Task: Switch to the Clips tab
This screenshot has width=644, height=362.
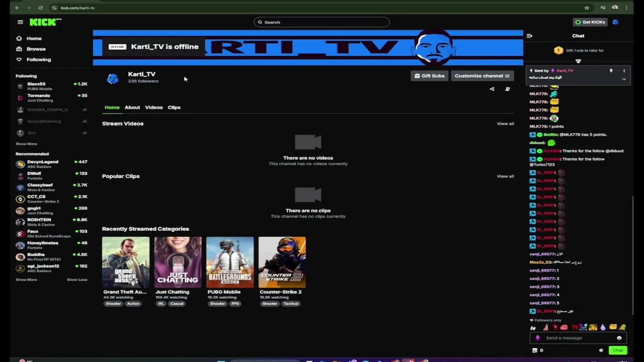Action: [x=174, y=107]
